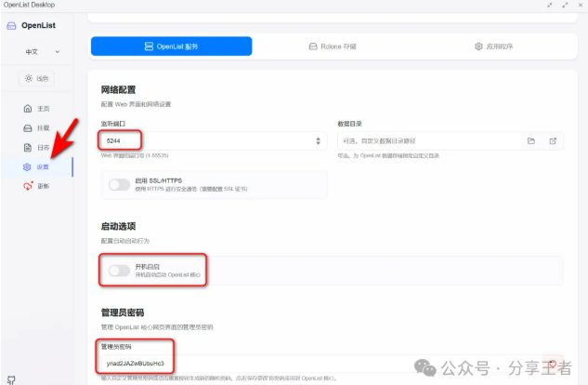Viewport: 588px width, 385px height.
Task: Switch to the Rclone 存储 tab
Action: point(332,46)
